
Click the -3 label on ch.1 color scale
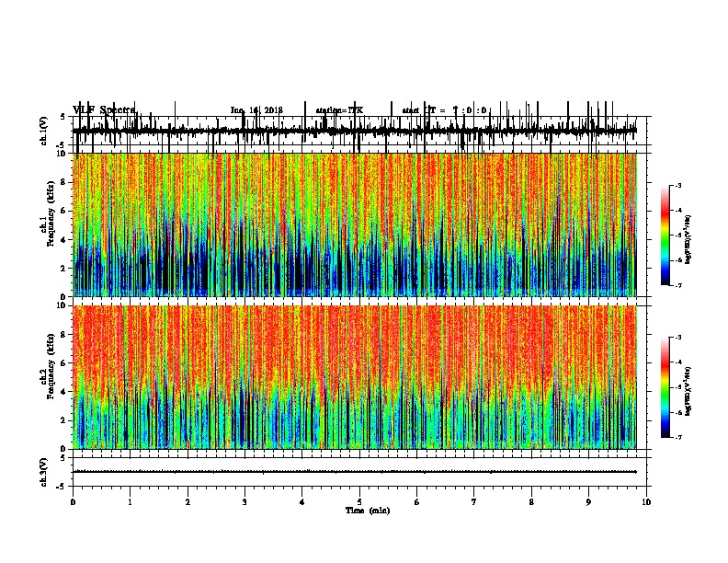click(677, 186)
